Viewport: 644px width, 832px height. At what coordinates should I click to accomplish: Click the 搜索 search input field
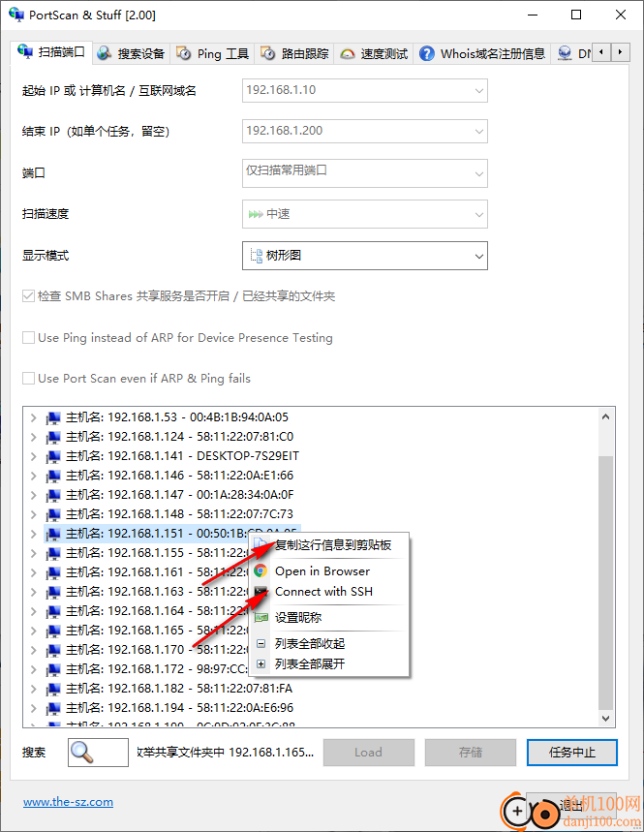tap(98, 753)
